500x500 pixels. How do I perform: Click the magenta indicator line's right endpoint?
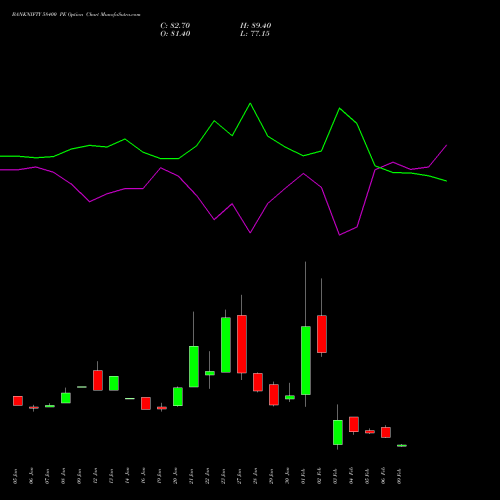tap(446, 145)
